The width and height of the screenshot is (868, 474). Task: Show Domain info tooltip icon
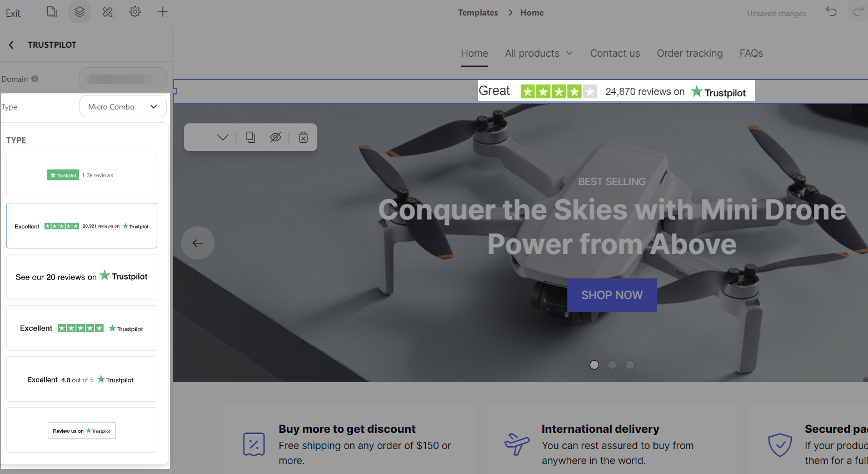click(x=35, y=79)
